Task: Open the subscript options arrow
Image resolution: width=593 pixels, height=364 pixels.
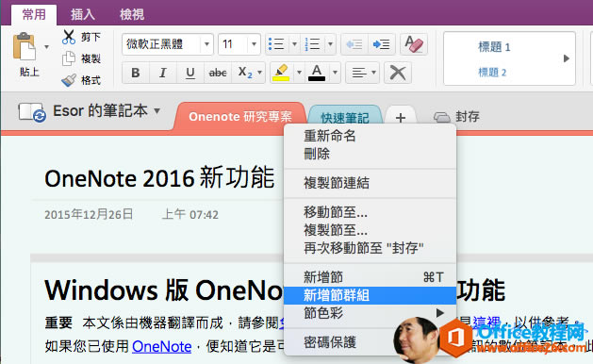Action: (260, 73)
